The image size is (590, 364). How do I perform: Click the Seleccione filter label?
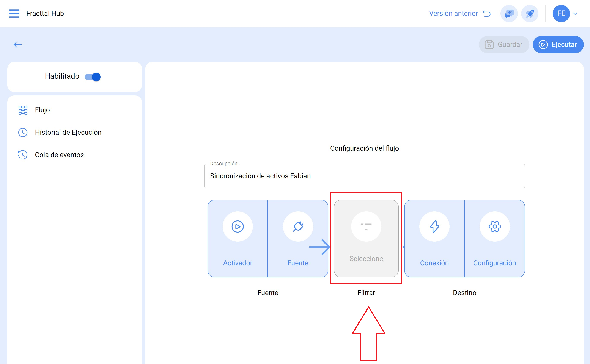tap(366, 259)
